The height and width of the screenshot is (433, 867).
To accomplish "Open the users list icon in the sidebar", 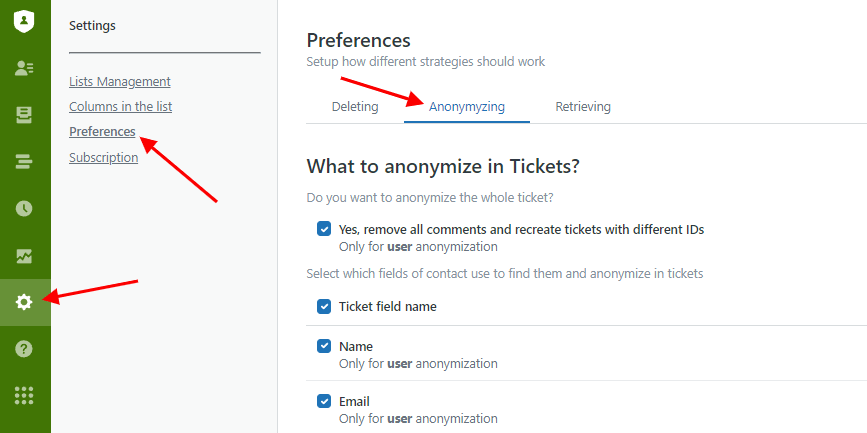I will tap(24, 68).
